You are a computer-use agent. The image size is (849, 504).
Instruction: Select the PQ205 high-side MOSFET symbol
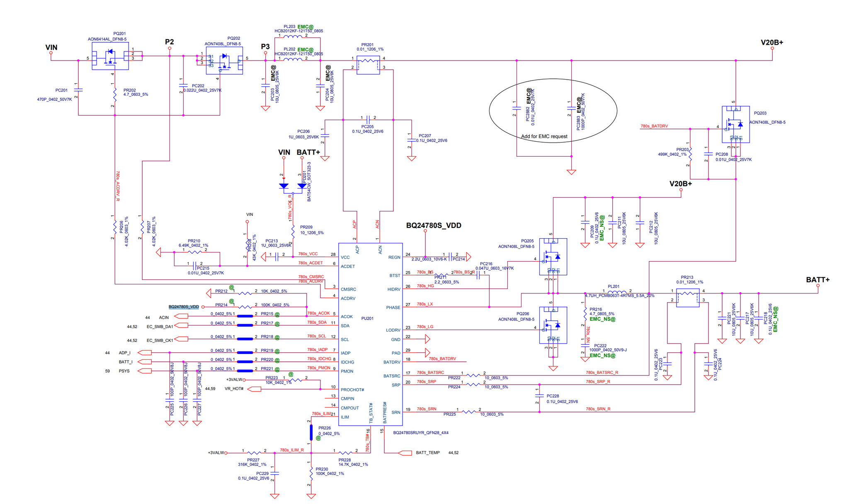553,257
